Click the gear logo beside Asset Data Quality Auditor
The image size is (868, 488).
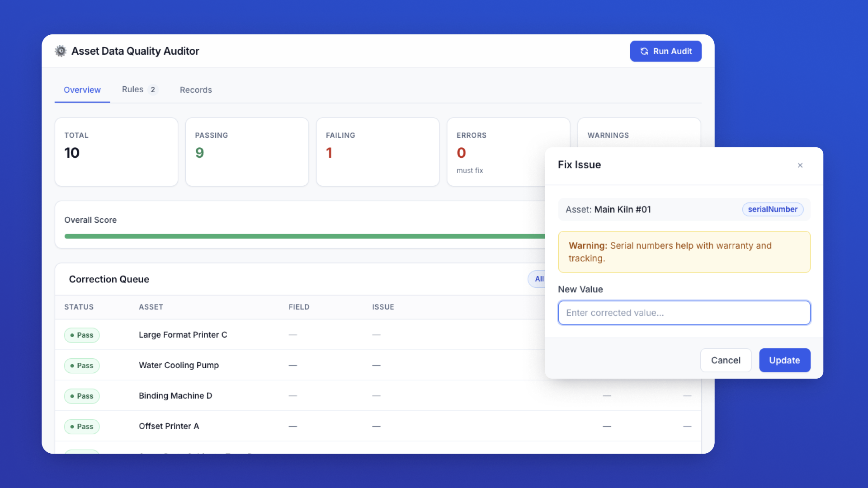point(61,51)
